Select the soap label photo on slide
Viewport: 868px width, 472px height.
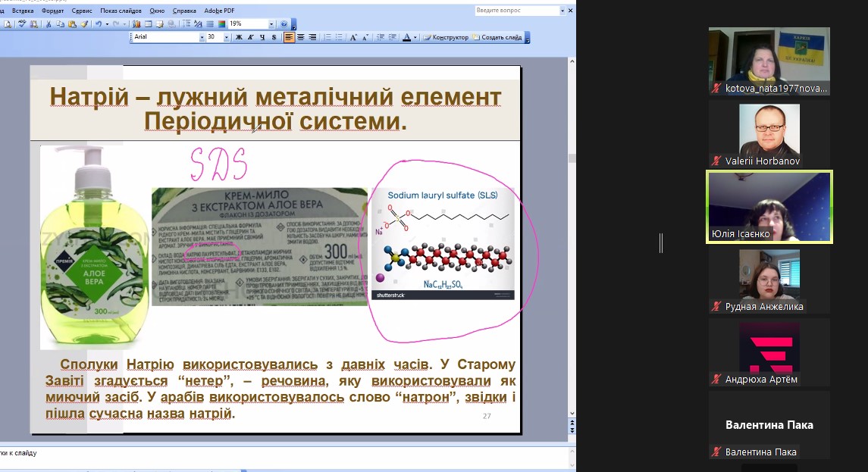click(x=259, y=247)
